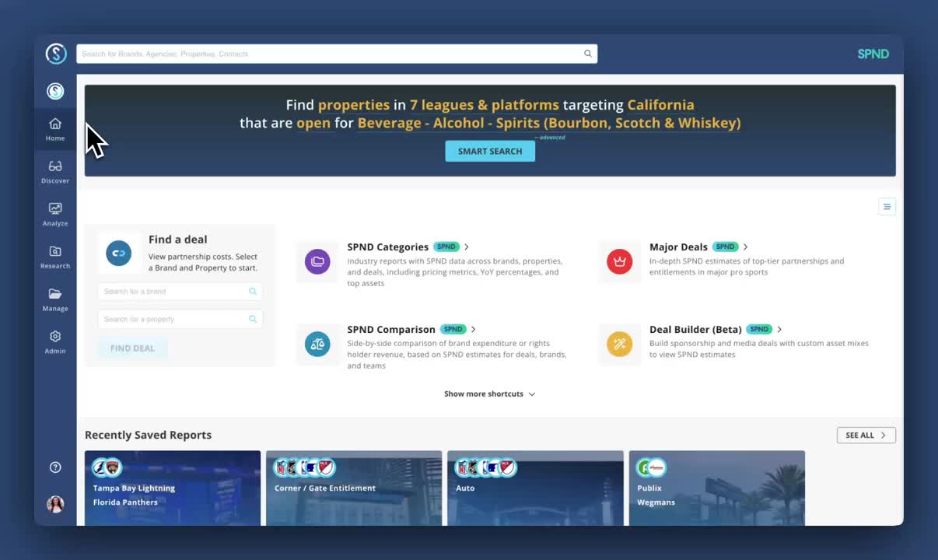The width and height of the screenshot is (938, 560).
Task: Click the FIND DEAL button
Action: (x=132, y=348)
